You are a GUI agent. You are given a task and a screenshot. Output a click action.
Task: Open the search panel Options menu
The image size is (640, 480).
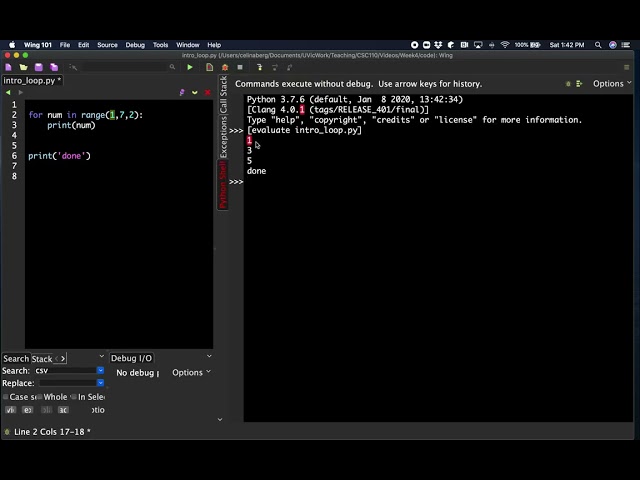point(98,410)
